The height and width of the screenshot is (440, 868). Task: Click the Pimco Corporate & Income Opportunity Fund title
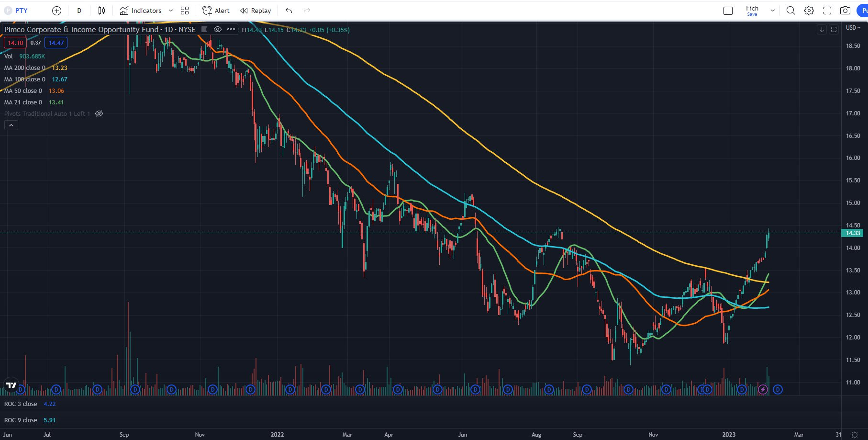click(81, 29)
